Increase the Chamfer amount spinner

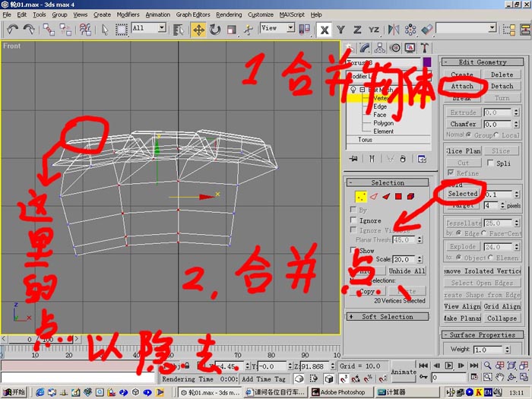click(x=516, y=122)
